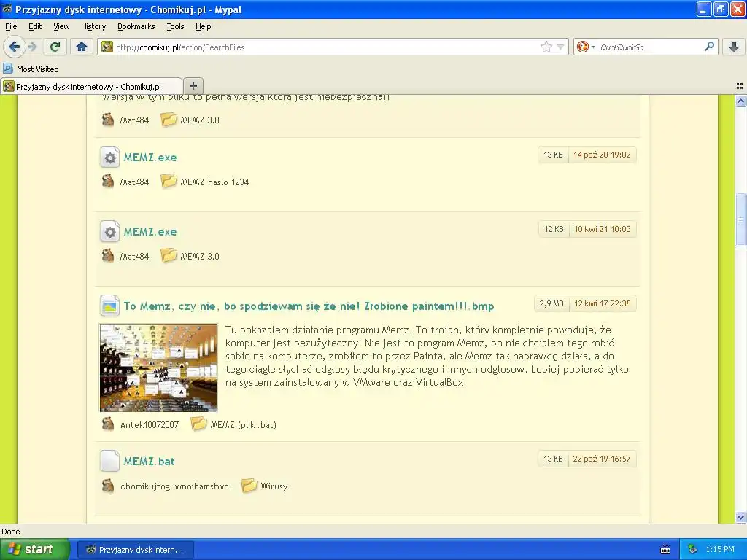Open the History menu
The image size is (747, 560).
pyautogui.click(x=93, y=26)
